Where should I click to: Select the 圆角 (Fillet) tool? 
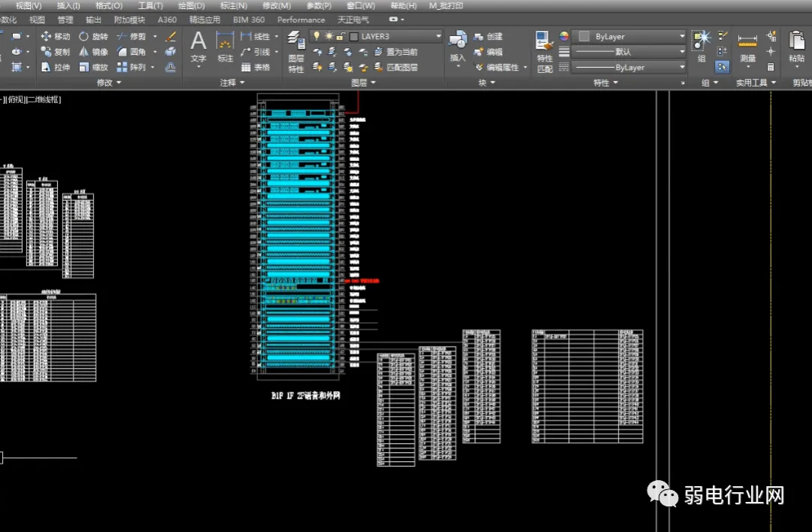point(132,52)
